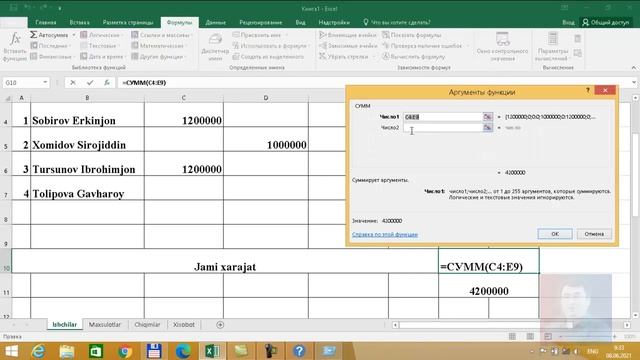The height and width of the screenshot is (360, 640).
Task: Add a new sheet with the plus icon
Action: point(220,324)
